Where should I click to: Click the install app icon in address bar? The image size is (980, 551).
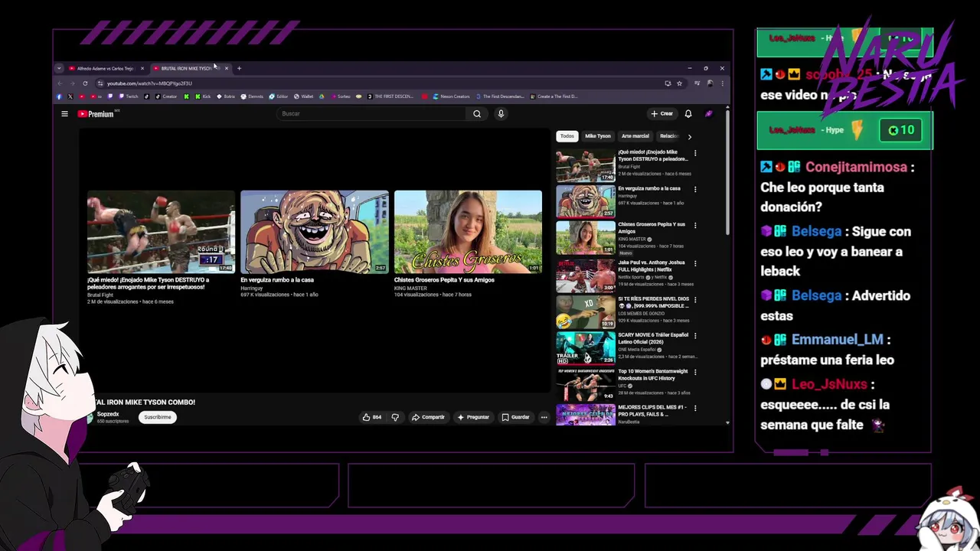click(x=668, y=83)
